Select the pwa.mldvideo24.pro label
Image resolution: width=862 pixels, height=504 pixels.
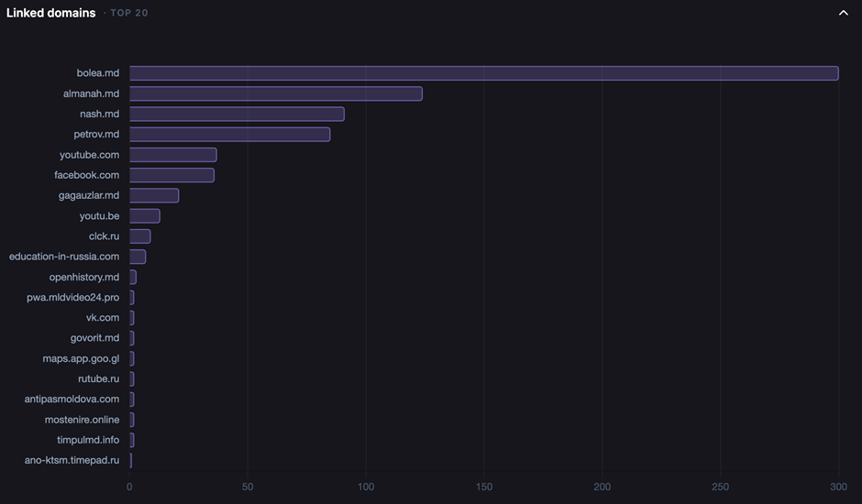73,298
